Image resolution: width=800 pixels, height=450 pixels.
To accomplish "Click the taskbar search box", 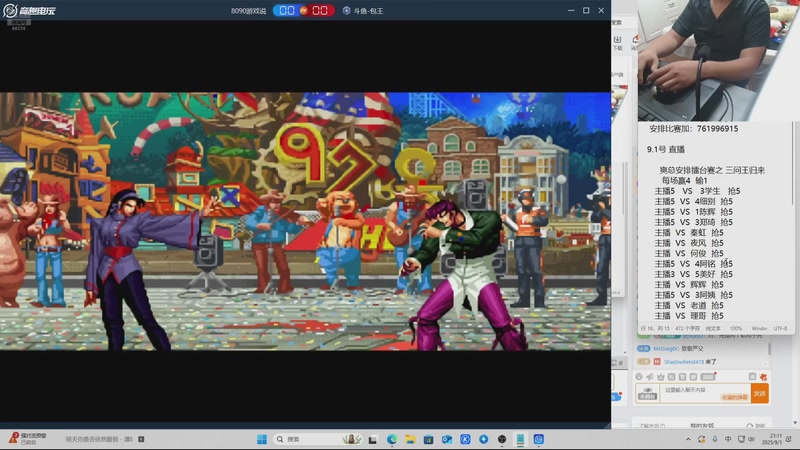I will coord(319,439).
